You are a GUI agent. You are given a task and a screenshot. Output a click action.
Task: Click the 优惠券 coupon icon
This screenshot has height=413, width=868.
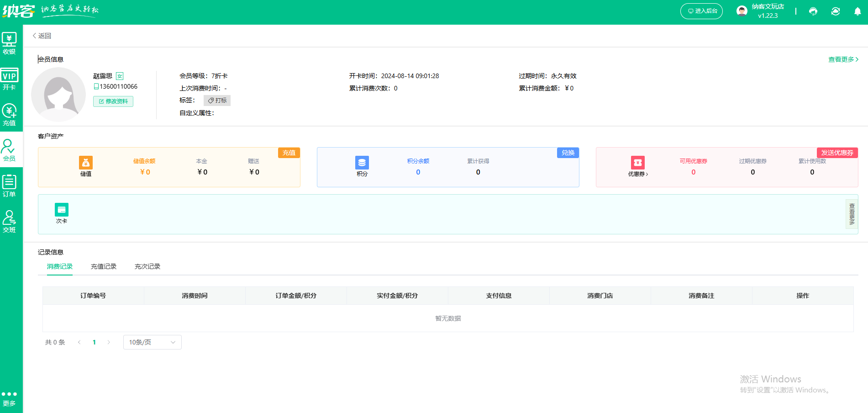[x=637, y=163]
